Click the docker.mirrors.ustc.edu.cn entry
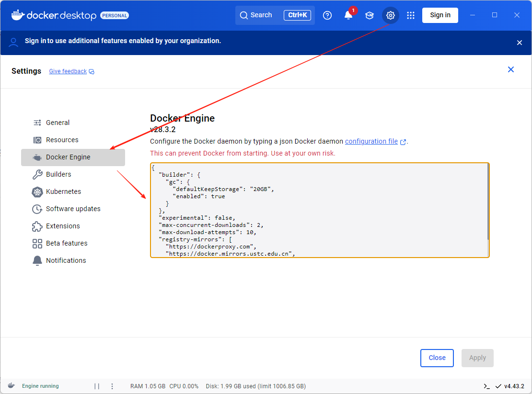This screenshot has height=394, width=532. (x=230, y=254)
